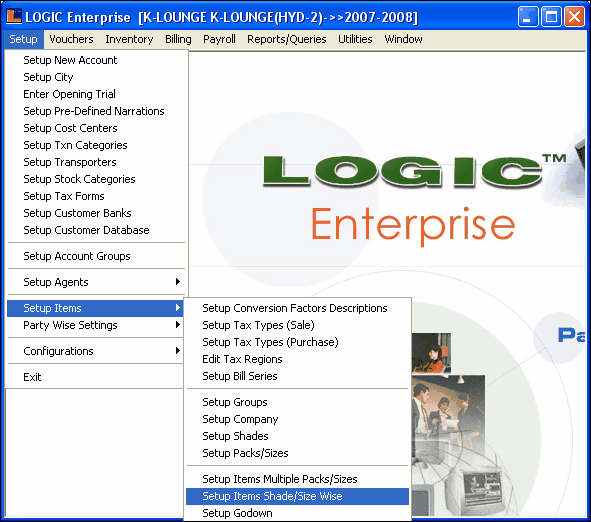591x522 pixels.
Task: Open the Utilities menu
Action: (355, 39)
